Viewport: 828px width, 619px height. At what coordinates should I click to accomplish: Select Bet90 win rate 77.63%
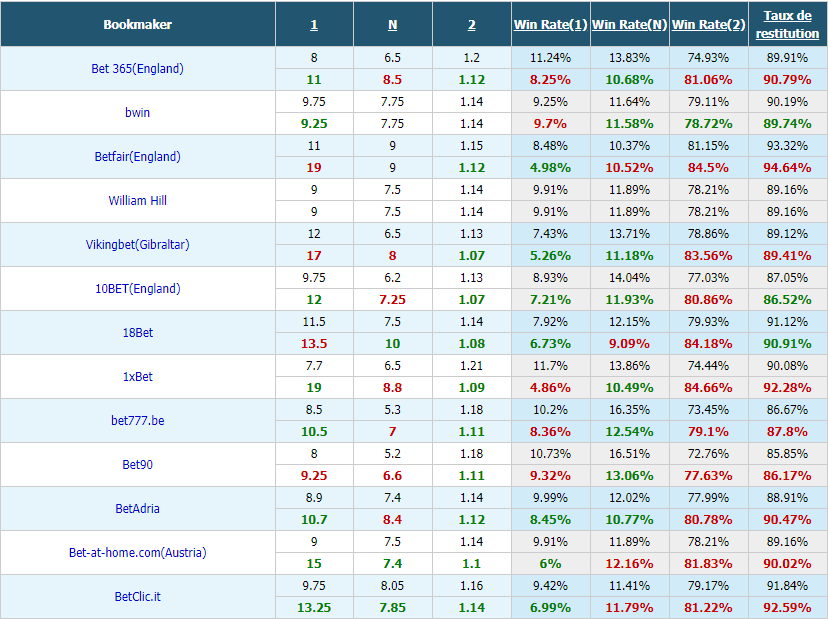[708, 476]
